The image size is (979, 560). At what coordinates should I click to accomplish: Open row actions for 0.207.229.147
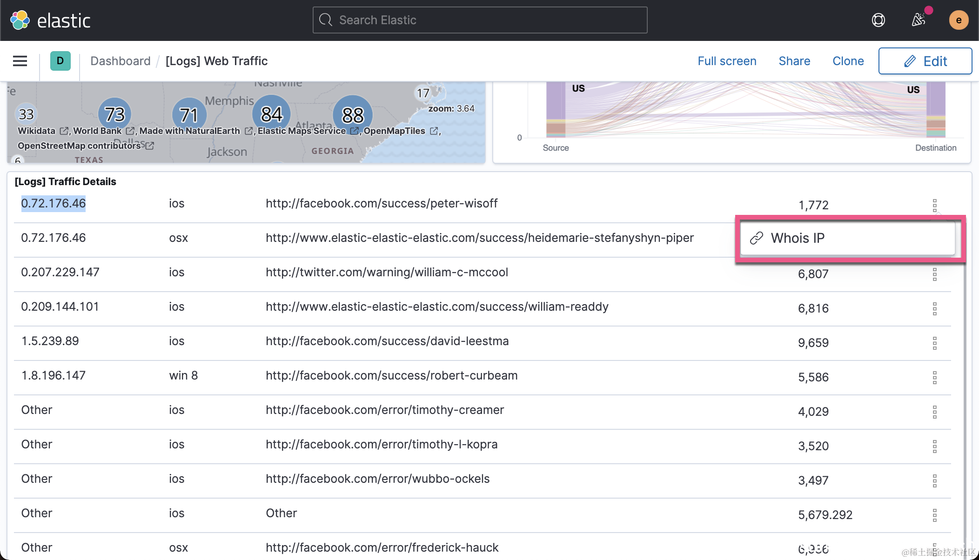934,274
